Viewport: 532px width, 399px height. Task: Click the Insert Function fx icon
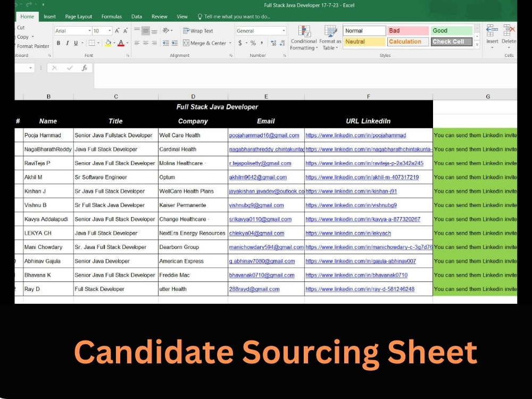85,68
